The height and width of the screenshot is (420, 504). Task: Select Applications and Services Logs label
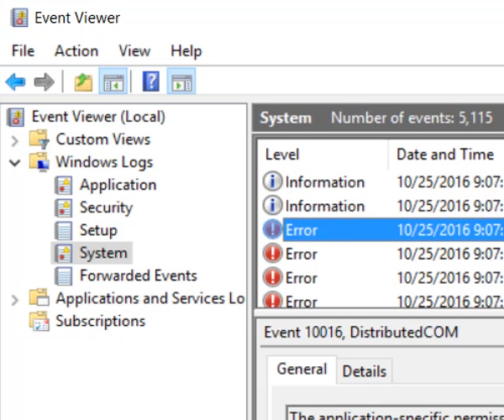(x=150, y=298)
